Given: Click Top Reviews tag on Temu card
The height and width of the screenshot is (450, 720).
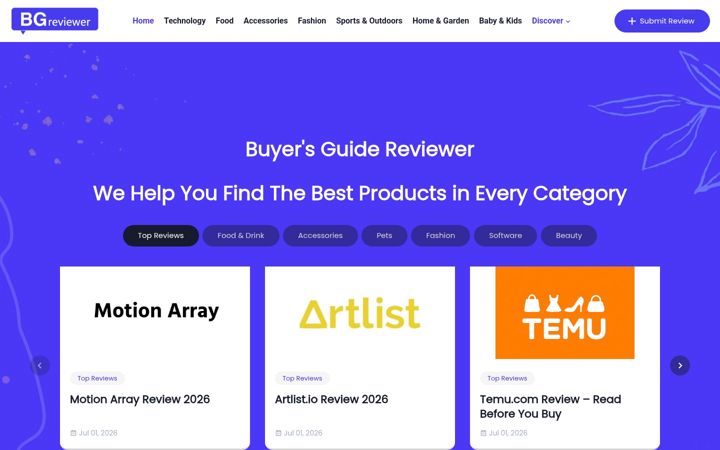Looking at the screenshot, I should pyautogui.click(x=507, y=378).
